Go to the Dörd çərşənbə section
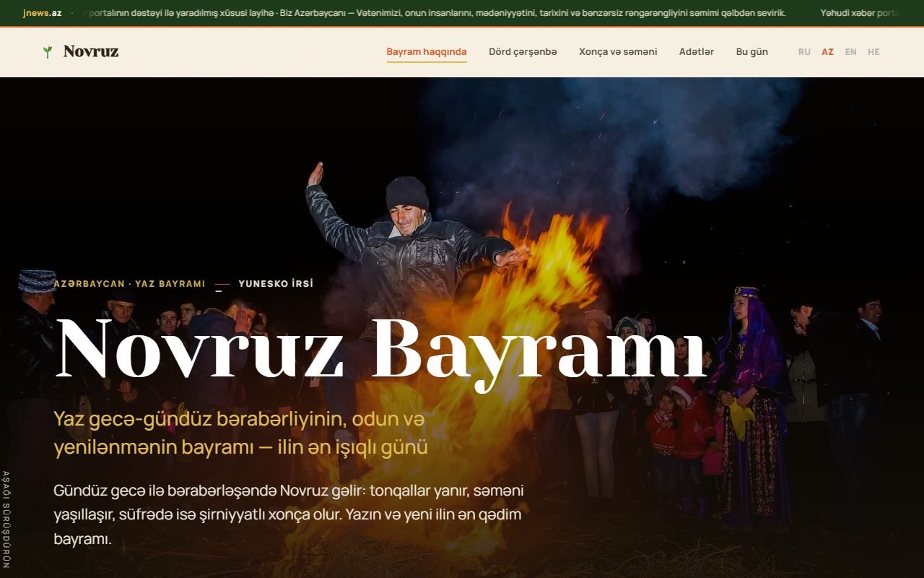The height and width of the screenshot is (578, 924). (x=523, y=52)
